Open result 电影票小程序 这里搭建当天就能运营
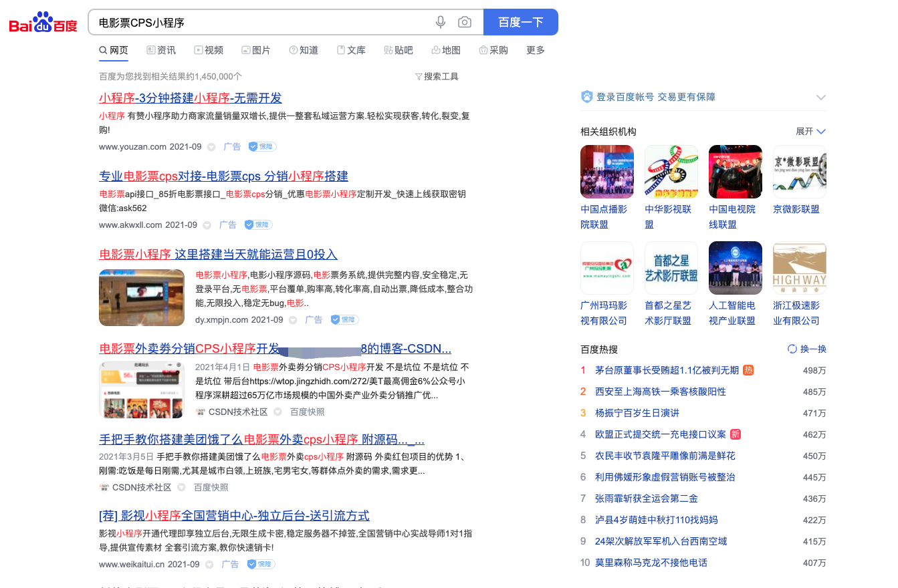The image size is (898, 588). (x=218, y=255)
